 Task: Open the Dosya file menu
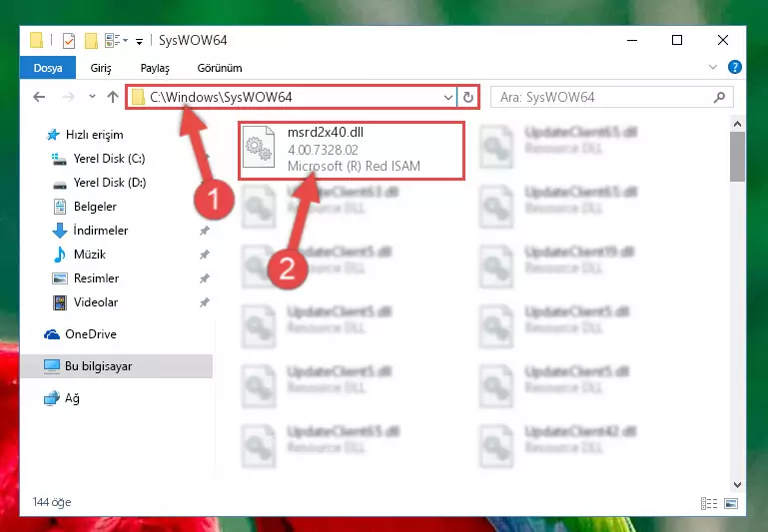[48, 68]
